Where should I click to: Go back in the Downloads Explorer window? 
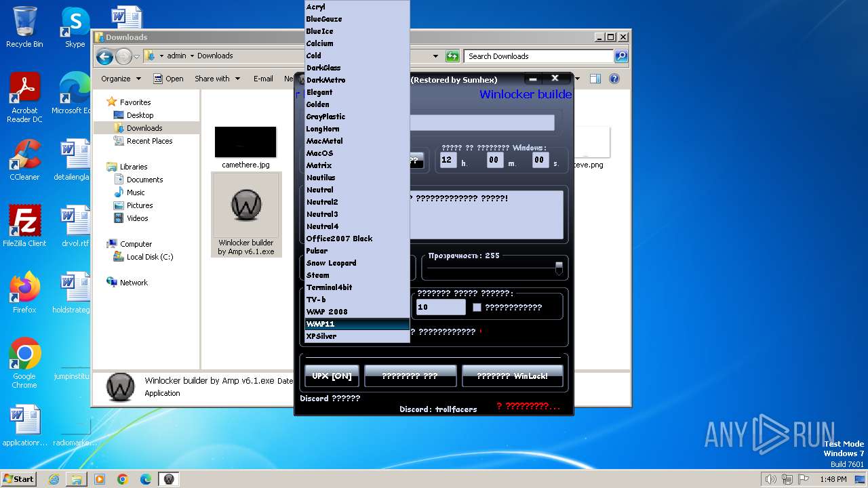(104, 56)
